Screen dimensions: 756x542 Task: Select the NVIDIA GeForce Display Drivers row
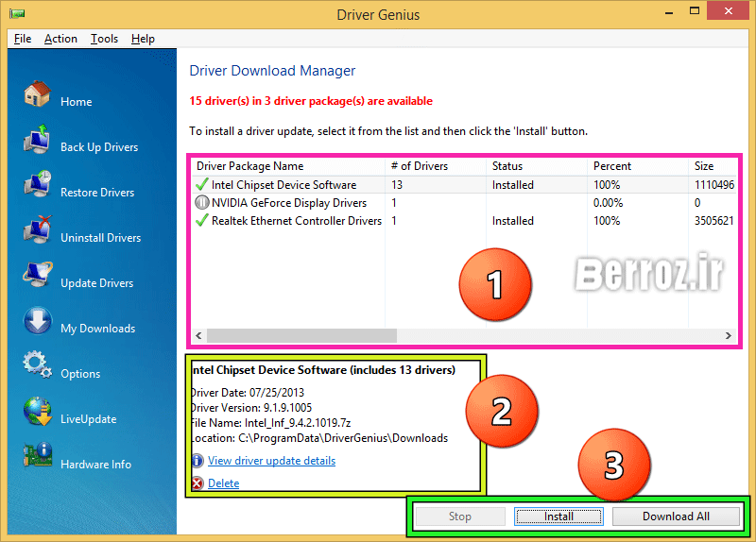click(x=288, y=203)
